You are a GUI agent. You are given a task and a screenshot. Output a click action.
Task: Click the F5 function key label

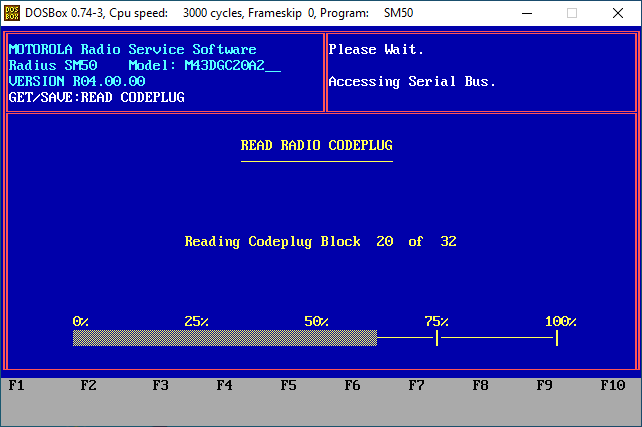[x=289, y=385]
